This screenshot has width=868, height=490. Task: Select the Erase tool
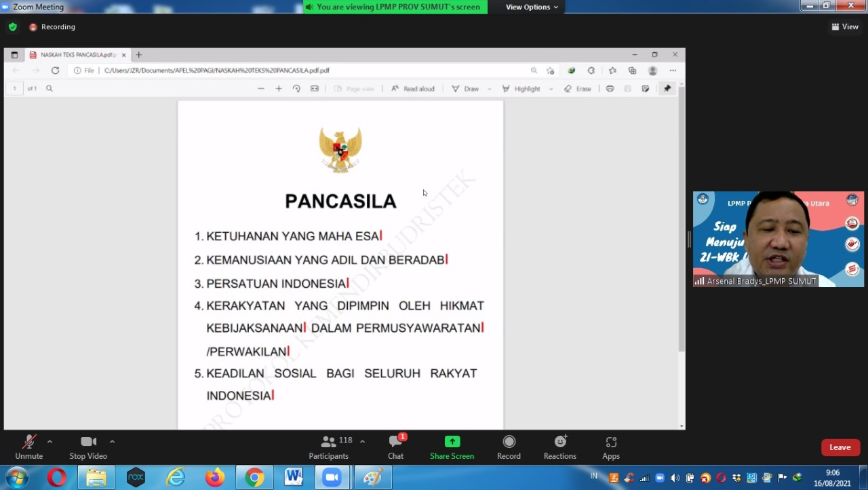578,89
